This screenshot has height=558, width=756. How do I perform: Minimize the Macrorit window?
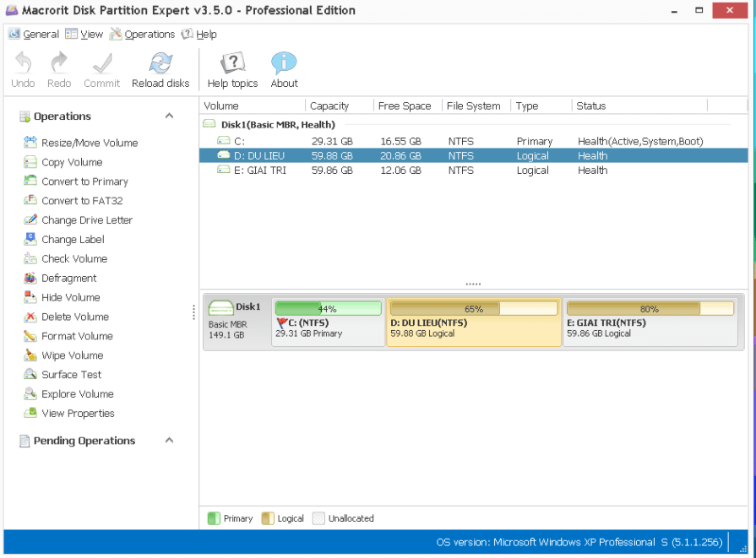tap(674, 11)
